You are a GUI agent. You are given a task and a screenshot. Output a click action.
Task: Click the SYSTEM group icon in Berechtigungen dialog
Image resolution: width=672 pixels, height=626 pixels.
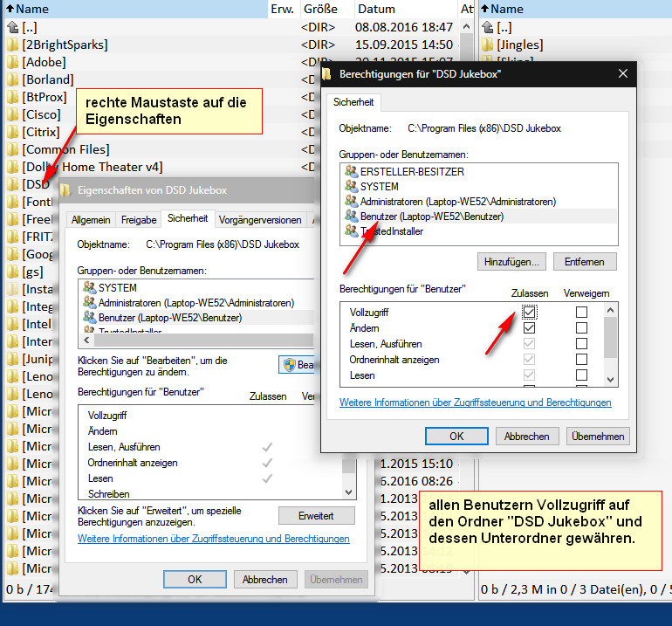click(351, 186)
